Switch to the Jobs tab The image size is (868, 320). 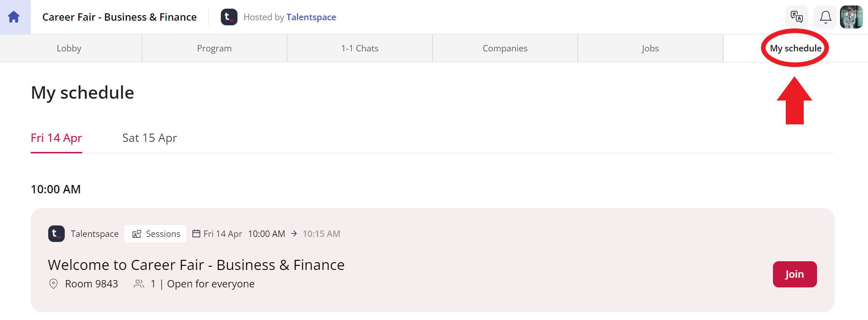(650, 48)
